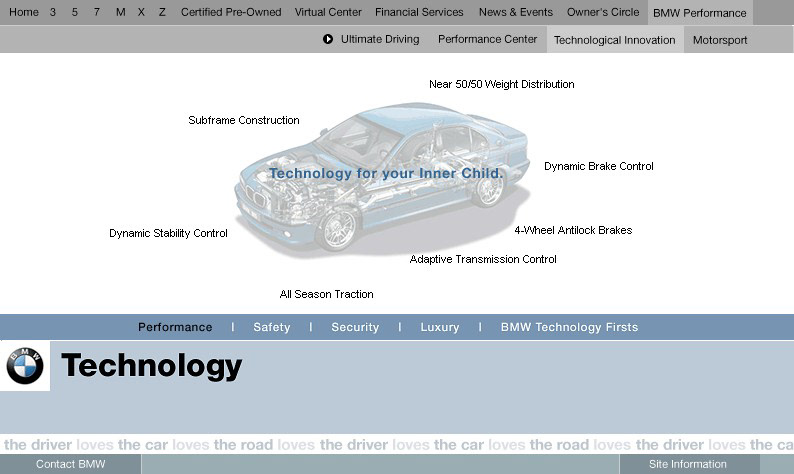The height and width of the screenshot is (474, 794).
Task: Switch to Security category
Action: tap(355, 327)
